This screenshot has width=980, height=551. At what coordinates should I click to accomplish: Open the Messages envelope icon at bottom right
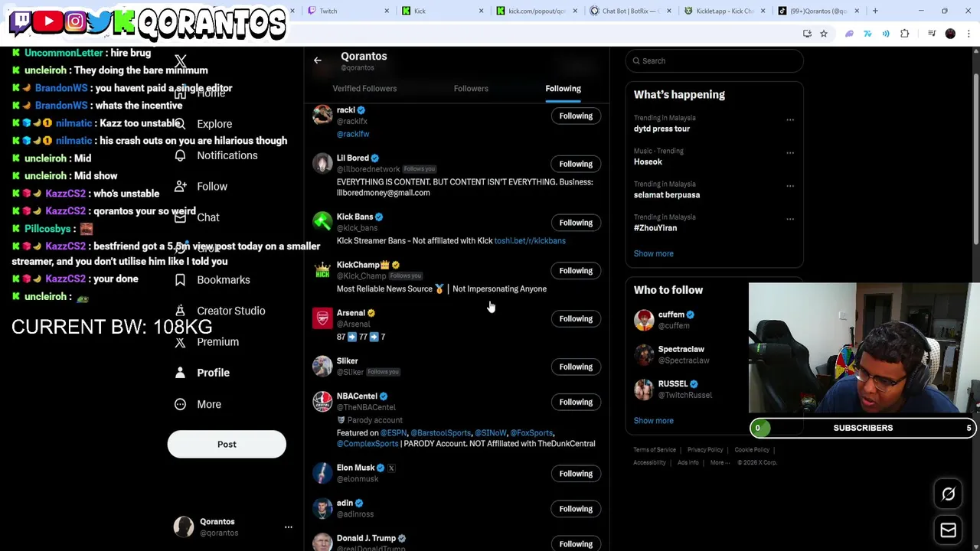[948, 530]
